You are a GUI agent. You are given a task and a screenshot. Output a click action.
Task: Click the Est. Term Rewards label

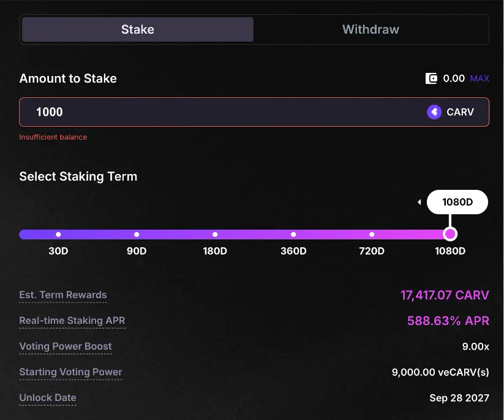click(x=63, y=295)
